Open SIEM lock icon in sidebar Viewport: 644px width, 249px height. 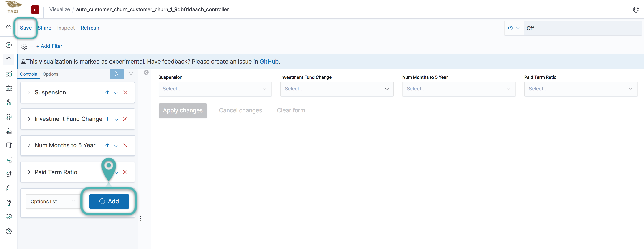9,188
